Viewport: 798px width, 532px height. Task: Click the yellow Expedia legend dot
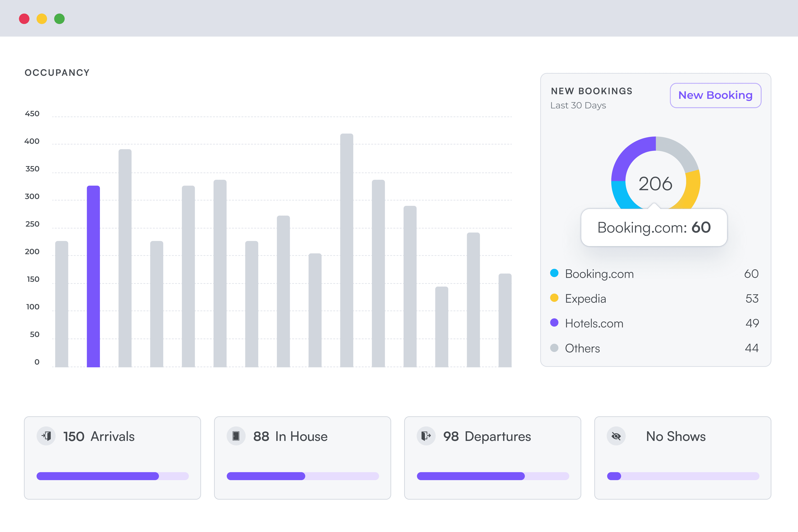554,298
